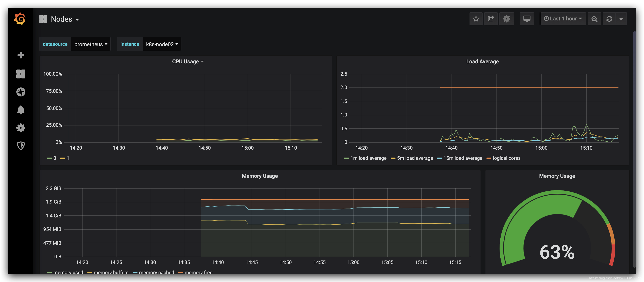Click the 2.3 GiB memory axis label

pos(53,188)
